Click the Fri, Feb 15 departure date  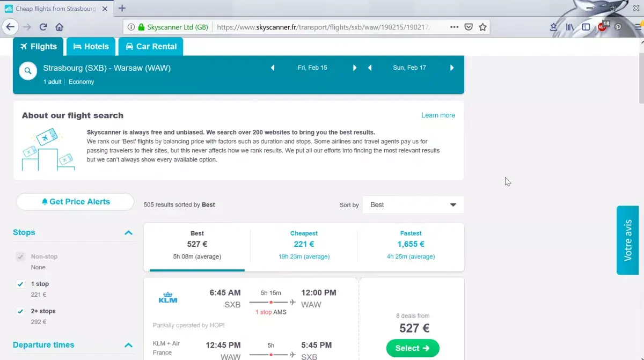(312, 68)
